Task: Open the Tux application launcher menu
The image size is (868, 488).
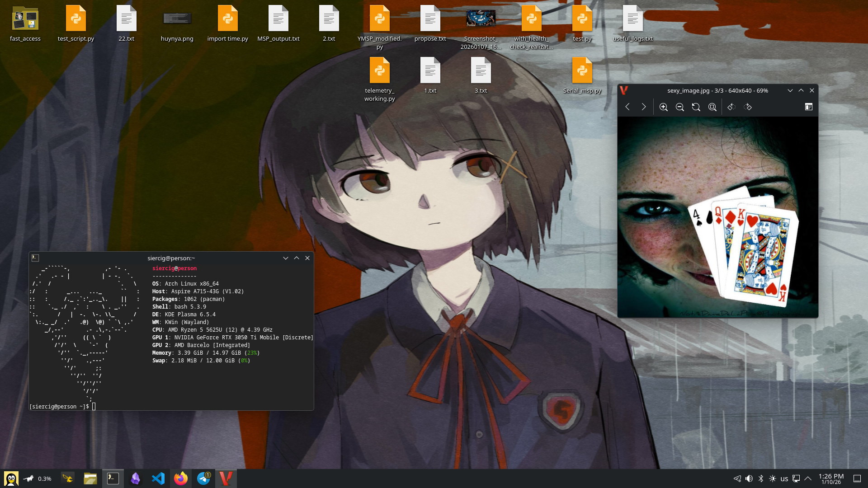Action: tap(11, 479)
